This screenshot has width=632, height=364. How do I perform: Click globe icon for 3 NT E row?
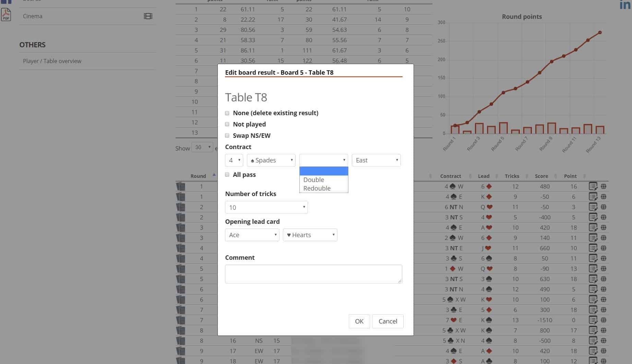coord(604,248)
